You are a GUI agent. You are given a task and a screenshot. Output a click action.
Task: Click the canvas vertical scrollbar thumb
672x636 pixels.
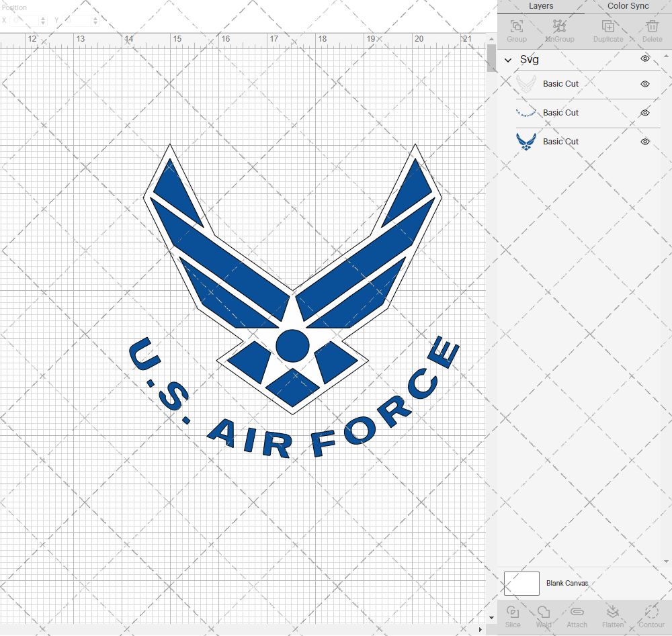coord(492,58)
